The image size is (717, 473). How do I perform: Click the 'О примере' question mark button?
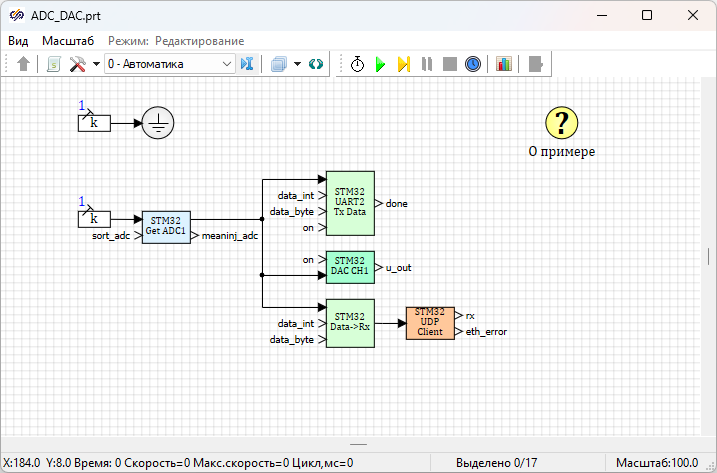(x=561, y=123)
